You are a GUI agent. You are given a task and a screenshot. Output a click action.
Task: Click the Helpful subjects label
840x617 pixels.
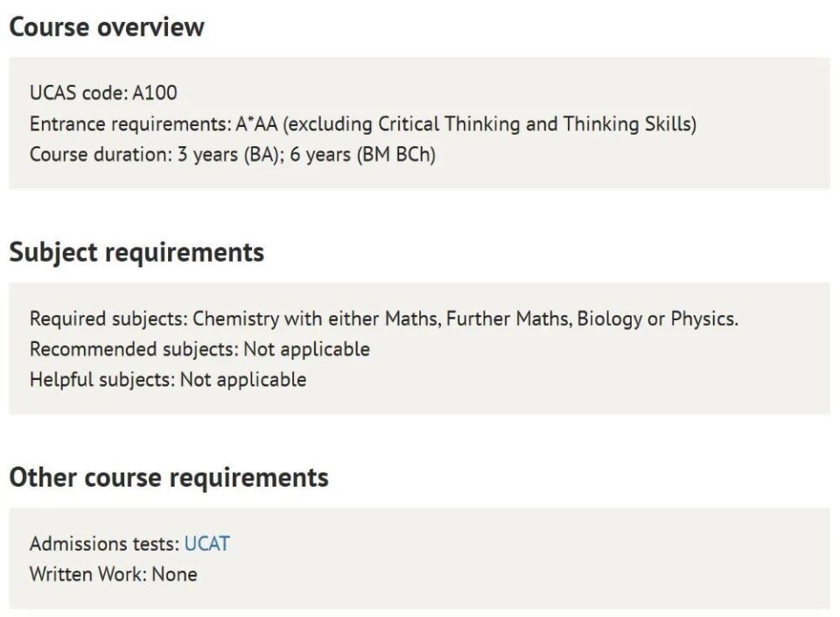[102, 380]
